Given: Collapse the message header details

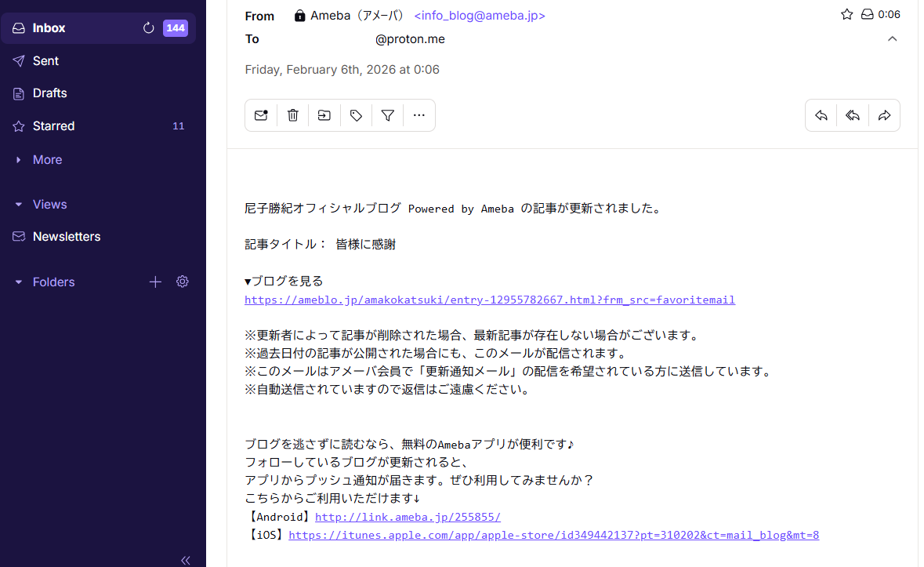Looking at the screenshot, I should pos(892,39).
